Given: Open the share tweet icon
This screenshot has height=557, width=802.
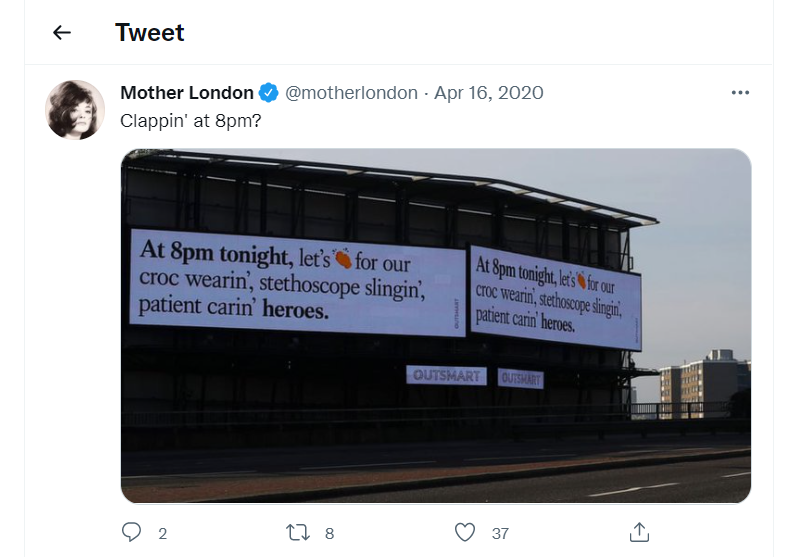Looking at the screenshot, I should (x=640, y=532).
